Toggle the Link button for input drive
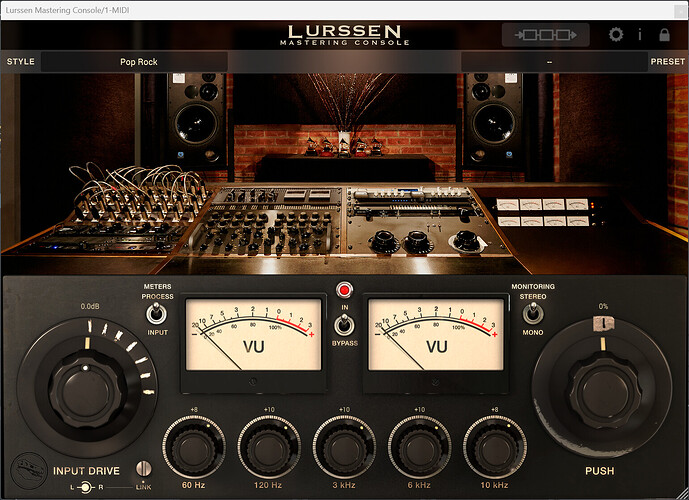Image resolution: width=689 pixels, height=500 pixels. 143,469
